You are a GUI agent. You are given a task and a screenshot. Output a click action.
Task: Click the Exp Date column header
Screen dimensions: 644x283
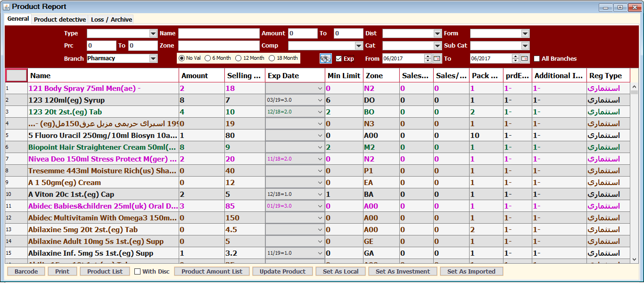tap(295, 75)
